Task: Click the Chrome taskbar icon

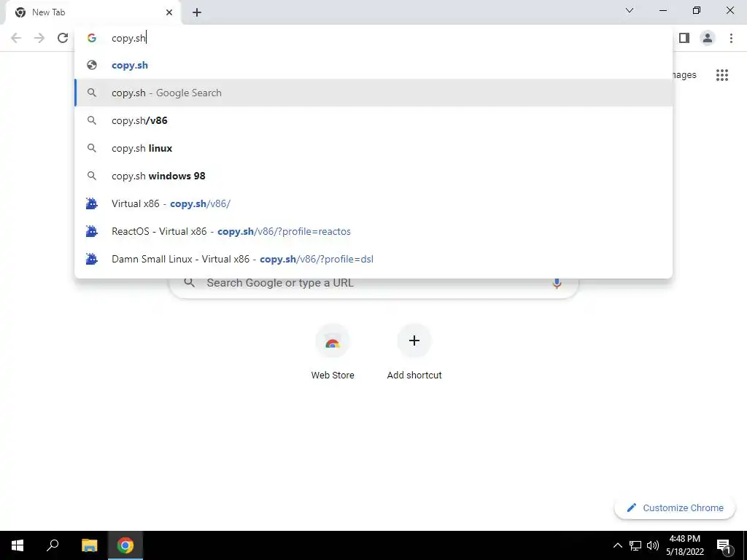Action: 125,545
